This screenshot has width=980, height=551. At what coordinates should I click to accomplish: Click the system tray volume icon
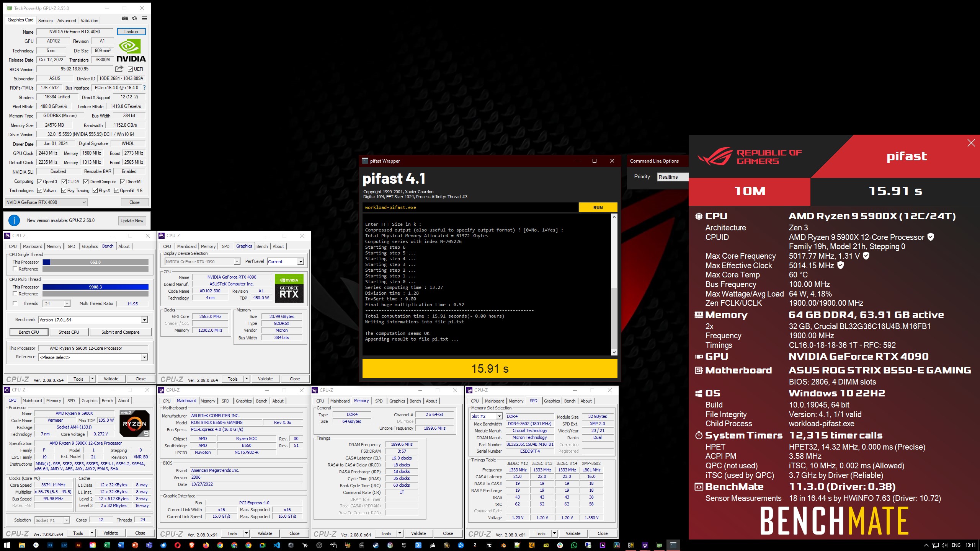point(944,545)
